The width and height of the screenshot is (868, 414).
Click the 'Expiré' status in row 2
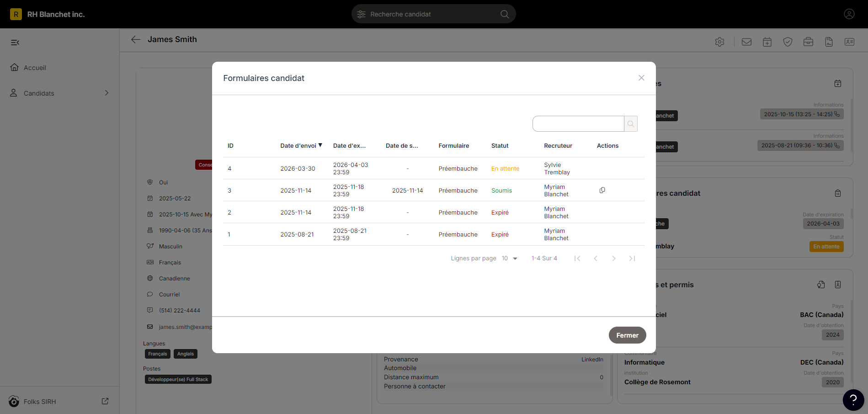tap(500, 213)
